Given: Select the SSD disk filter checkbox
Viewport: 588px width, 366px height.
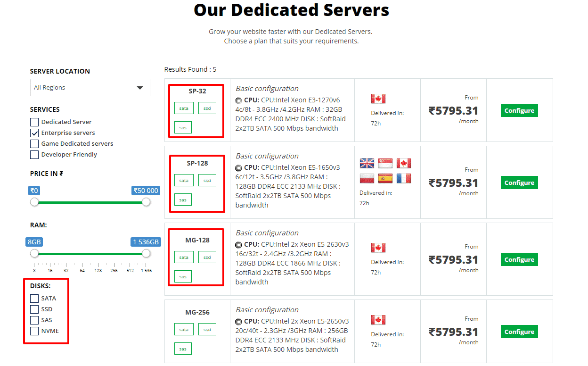Looking at the screenshot, I should pos(34,309).
